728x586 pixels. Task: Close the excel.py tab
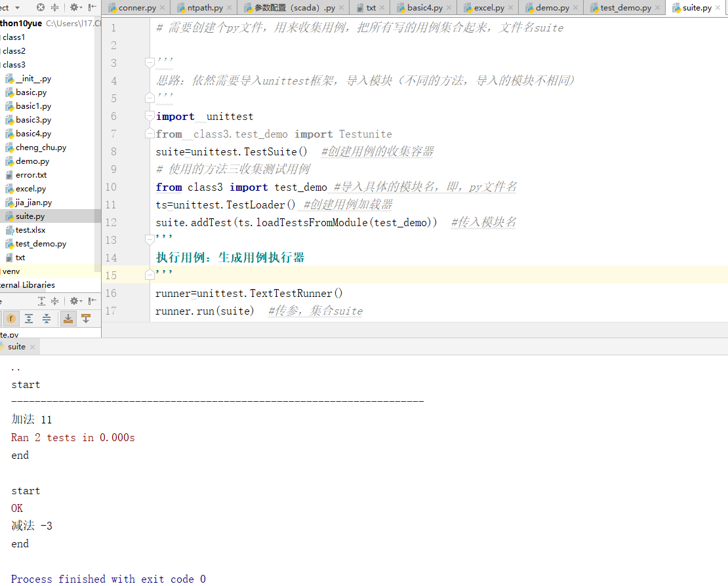pyautogui.click(x=510, y=8)
